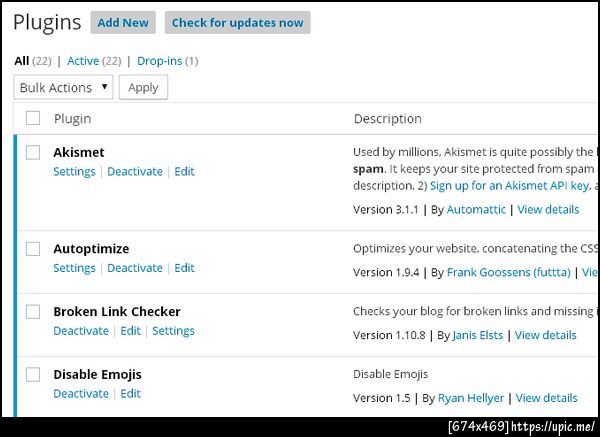
Task: Click the Apply button
Action: 143,87
